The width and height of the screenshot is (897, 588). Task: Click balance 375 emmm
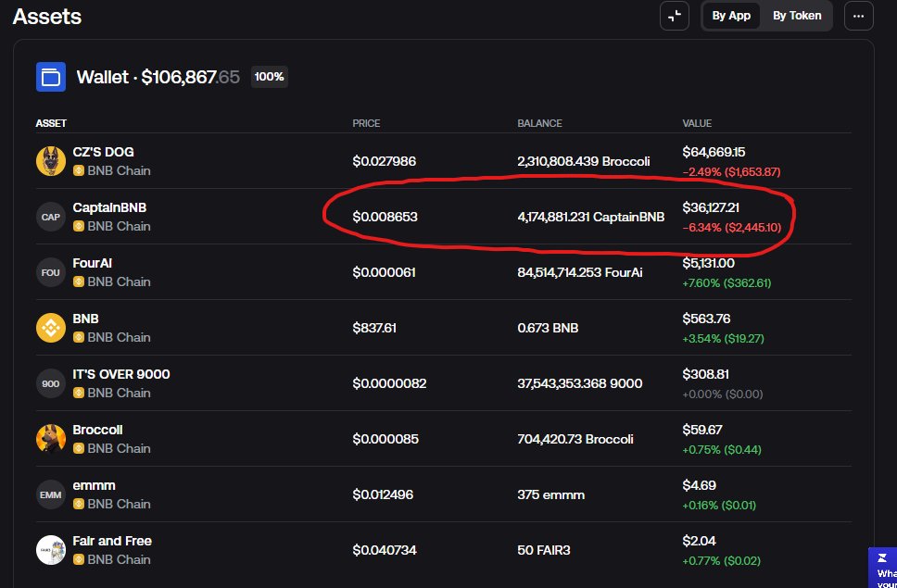pyautogui.click(x=551, y=494)
